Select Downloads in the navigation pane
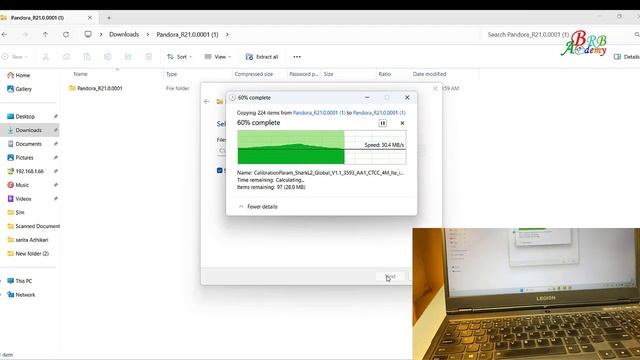640x360 pixels. pyautogui.click(x=29, y=130)
